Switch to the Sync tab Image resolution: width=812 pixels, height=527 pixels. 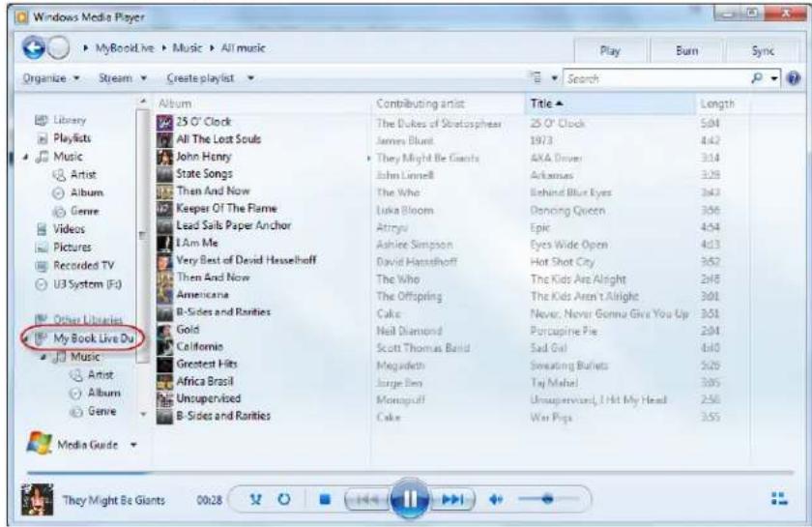click(763, 51)
